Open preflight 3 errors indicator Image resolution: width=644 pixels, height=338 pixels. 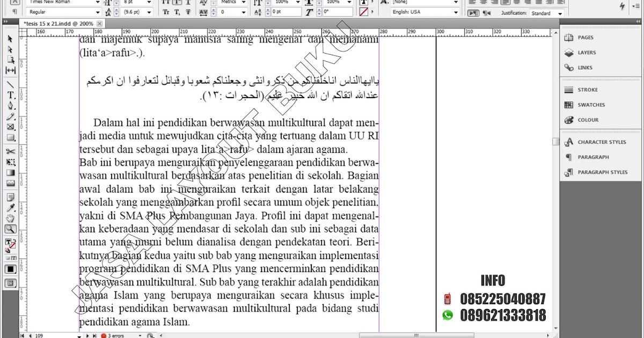115,335
